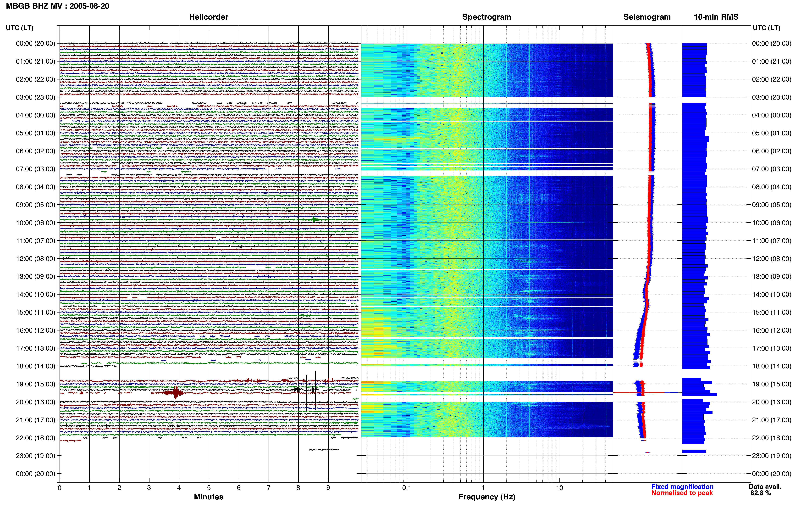Screen dimensions: 812x508
Task: Click the MBGB BHZ MV : 2005-08-20 title
Action: pos(57,6)
